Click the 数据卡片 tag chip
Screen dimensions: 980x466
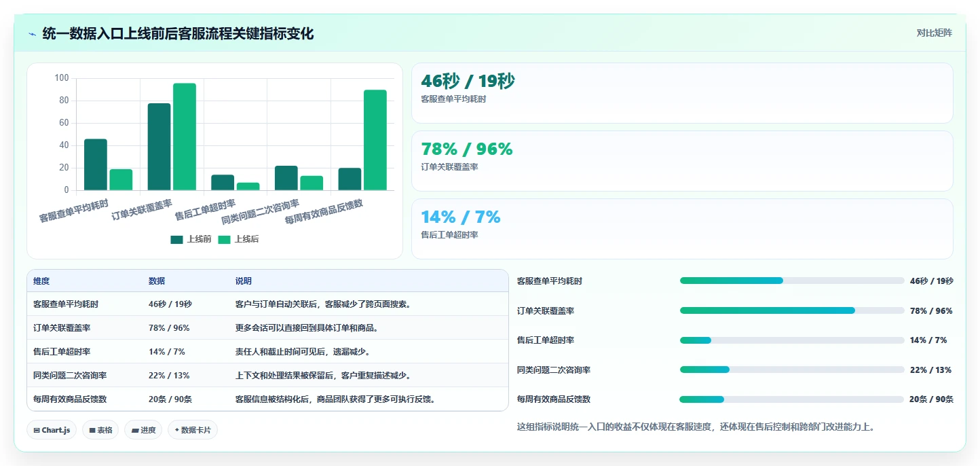[193, 430]
